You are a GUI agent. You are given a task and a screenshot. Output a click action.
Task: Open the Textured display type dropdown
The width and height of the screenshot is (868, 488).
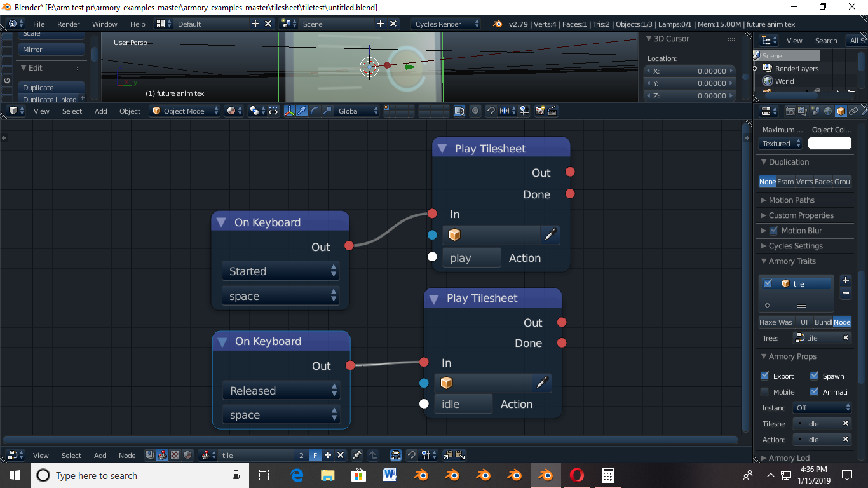[x=781, y=144]
